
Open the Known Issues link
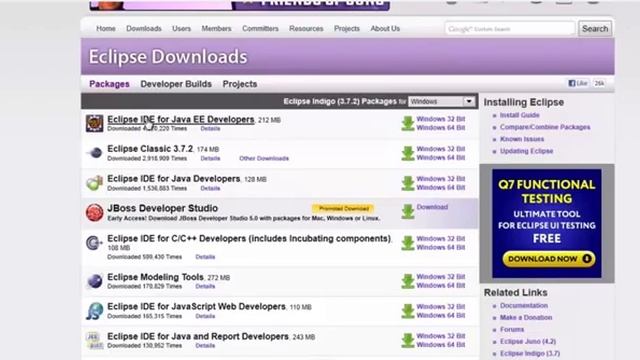(x=522, y=139)
